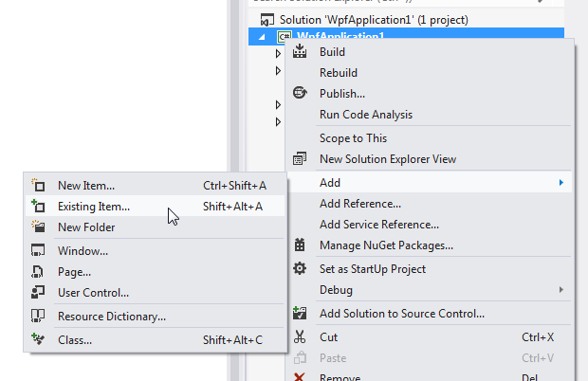Click the Build icon in context menu
The height and width of the screenshot is (381, 588).
[301, 52]
